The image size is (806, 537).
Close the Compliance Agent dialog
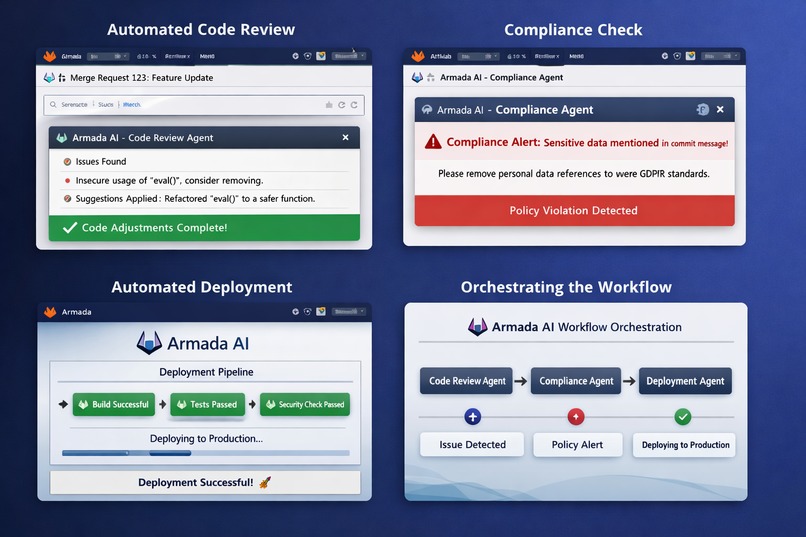pyautogui.click(x=720, y=109)
